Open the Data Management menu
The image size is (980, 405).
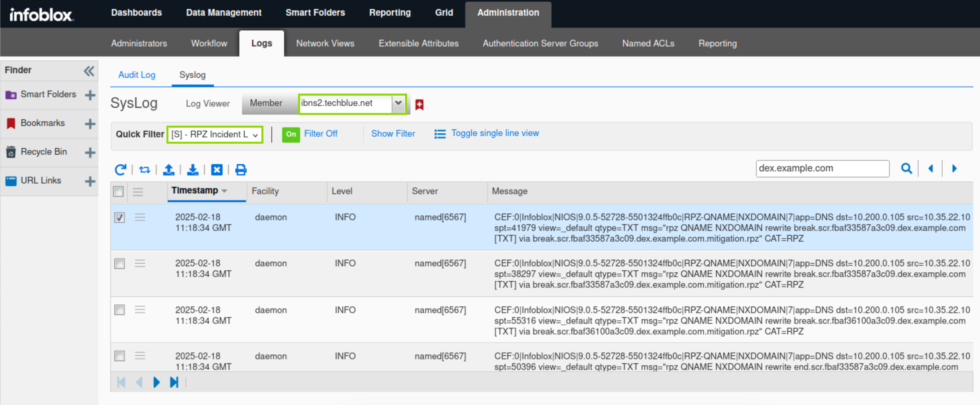(224, 13)
